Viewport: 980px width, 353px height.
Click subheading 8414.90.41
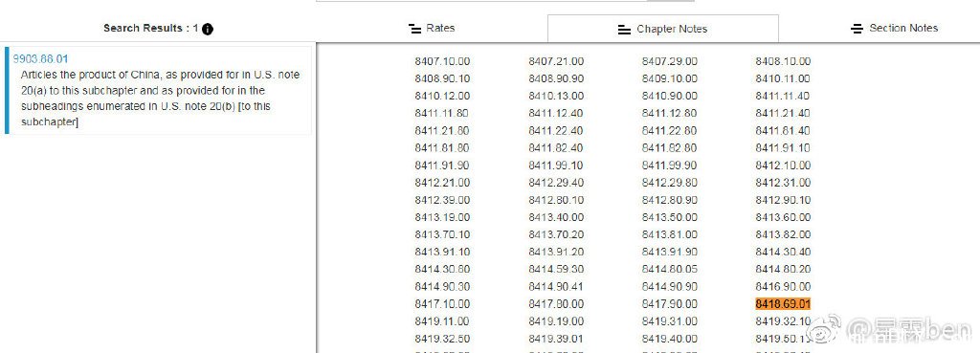(556, 287)
